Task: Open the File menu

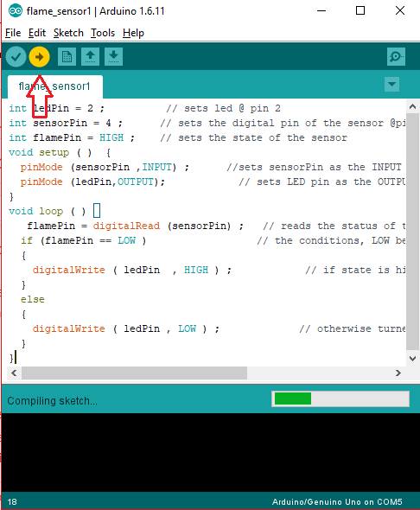Action: tap(13, 33)
